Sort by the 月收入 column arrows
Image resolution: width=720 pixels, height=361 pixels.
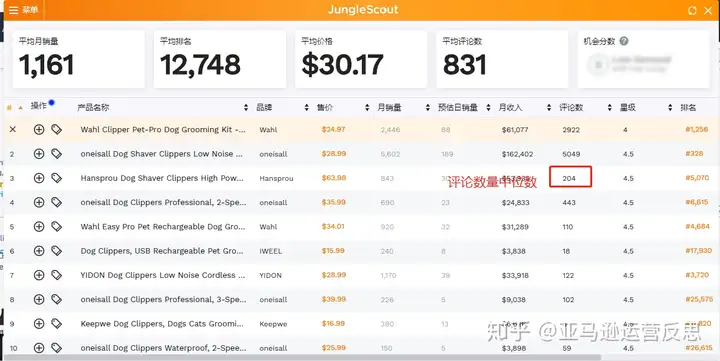tap(549, 107)
